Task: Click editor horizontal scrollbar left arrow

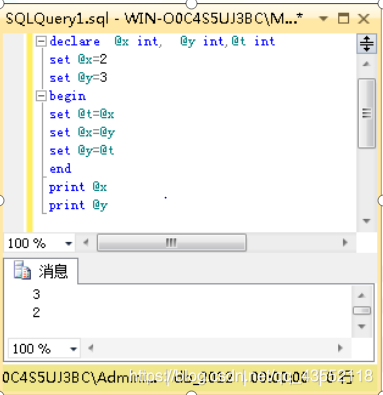Action: coord(86,242)
